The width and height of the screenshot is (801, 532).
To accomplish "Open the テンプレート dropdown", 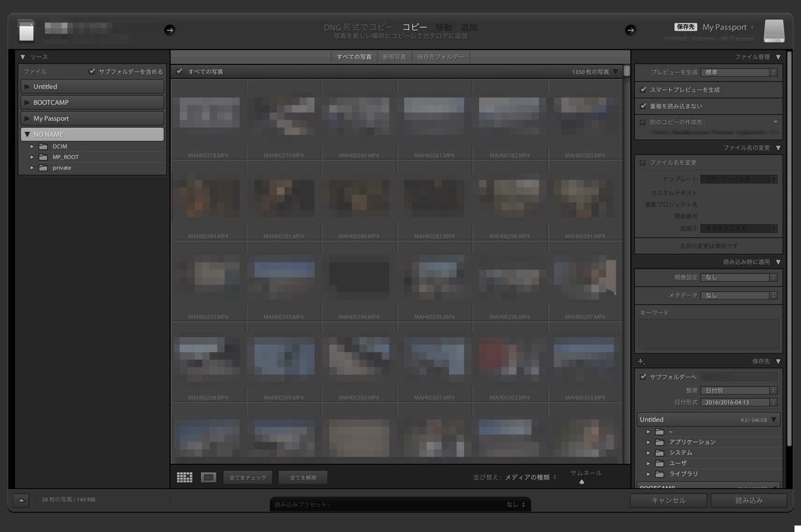I will point(739,179).
